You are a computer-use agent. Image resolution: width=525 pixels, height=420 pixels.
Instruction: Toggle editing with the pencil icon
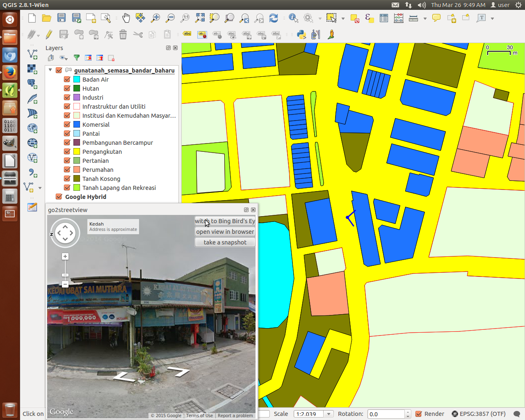tap(49, 34)
